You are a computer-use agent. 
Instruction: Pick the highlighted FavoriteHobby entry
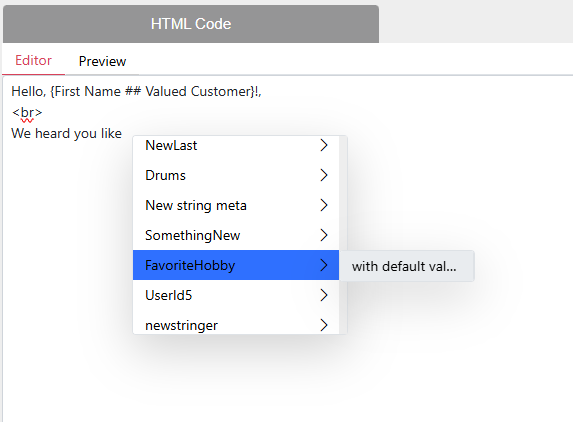point(236,265)
